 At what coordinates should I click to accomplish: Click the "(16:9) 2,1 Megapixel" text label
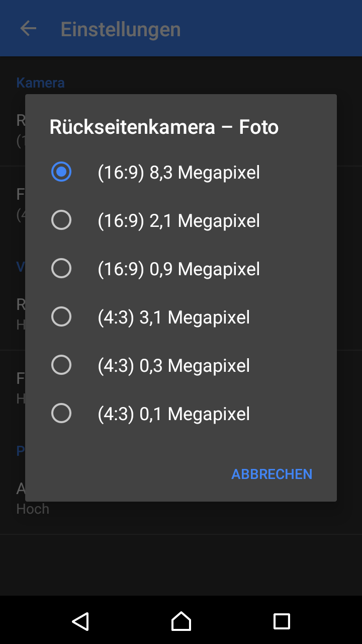coord(179,221)
